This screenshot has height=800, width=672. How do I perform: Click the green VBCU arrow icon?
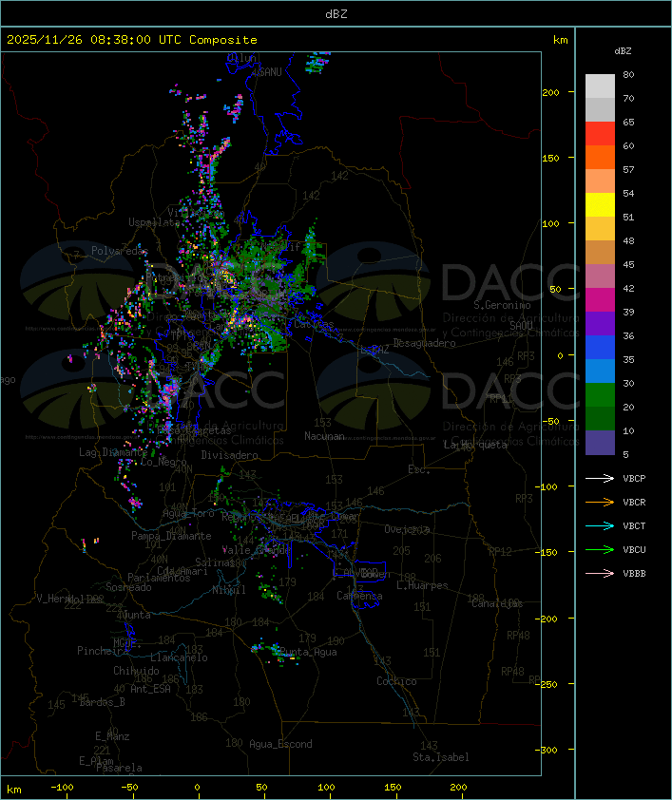tap(600, 549)
